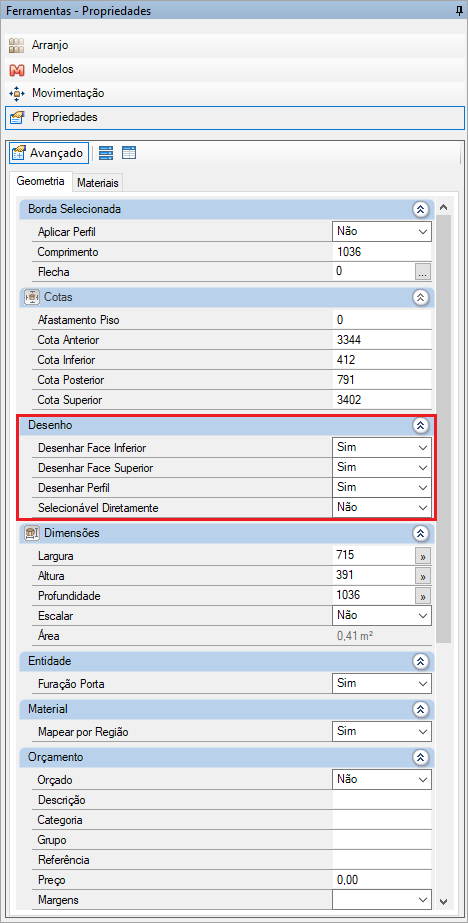This screenshot has height=923, width=468.
Task: Select the Geometria tab
Action: [x=41, y=182]
